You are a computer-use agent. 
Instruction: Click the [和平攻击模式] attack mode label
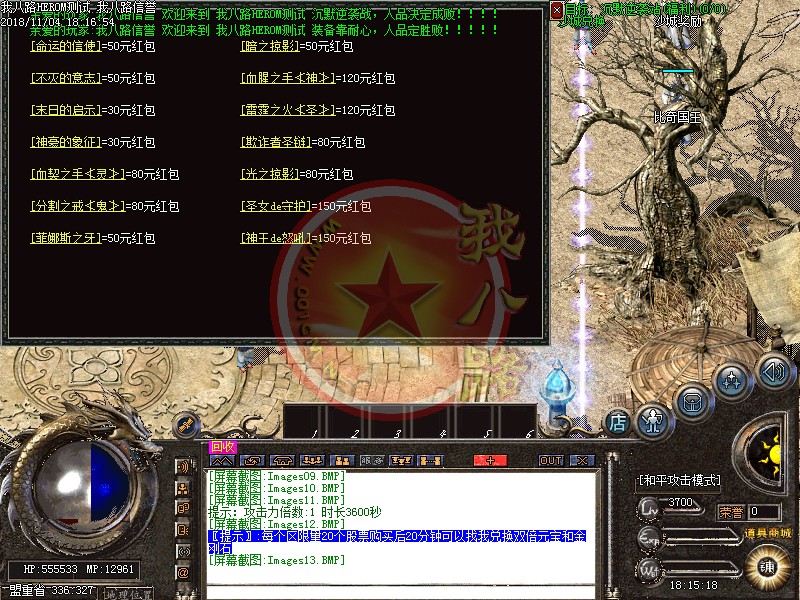[x=680, y=480]
